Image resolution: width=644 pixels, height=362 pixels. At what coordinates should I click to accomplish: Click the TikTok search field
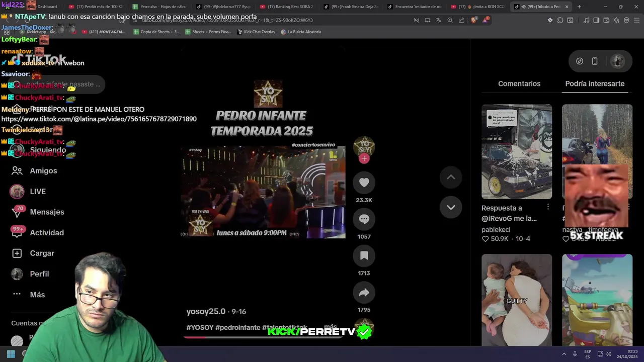pyautogui.click(x=57, y=84)
